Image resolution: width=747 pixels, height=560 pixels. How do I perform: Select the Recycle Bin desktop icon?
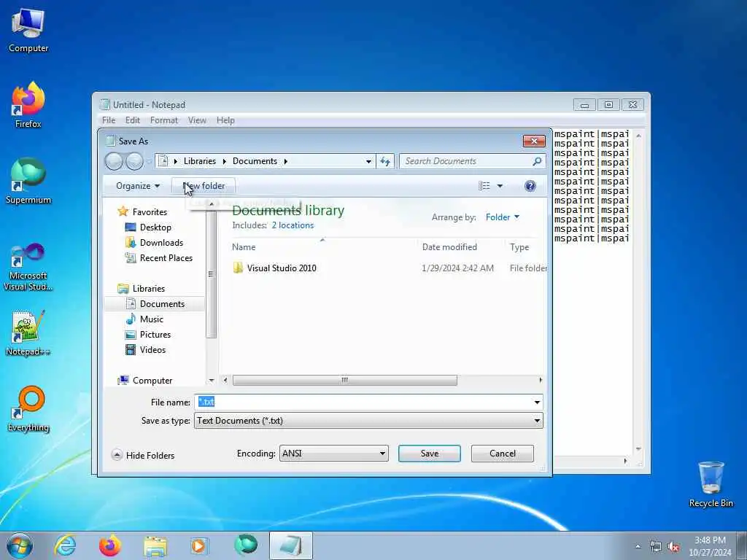[x=711, y=484]
